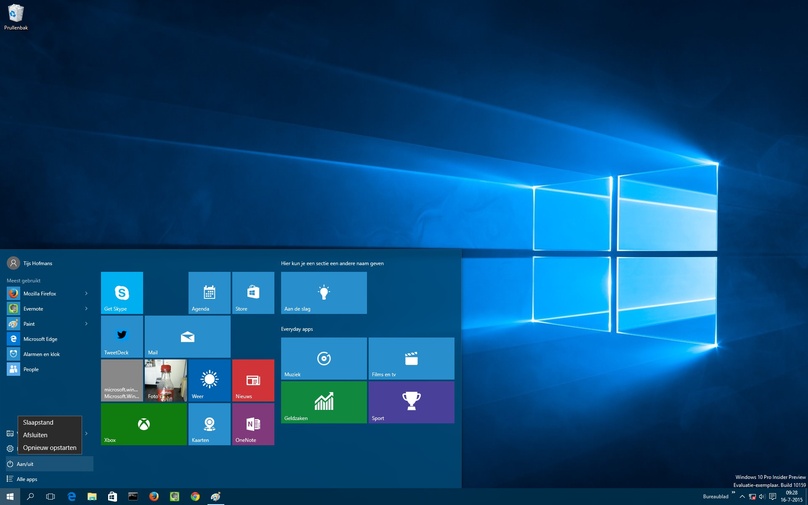The height and width of the screenshot is (505, 808).
Task: Expand the arrow beside the power popup
Action: point(86,433)
